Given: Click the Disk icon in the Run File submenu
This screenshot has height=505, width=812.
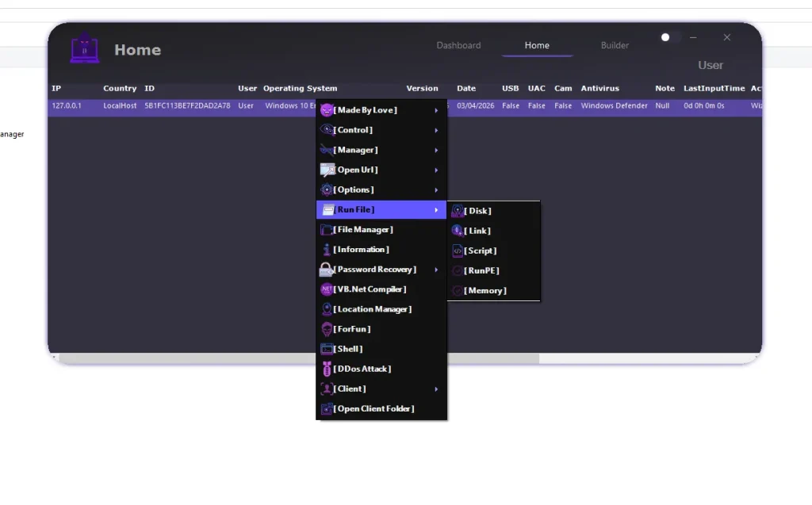Looking at the screenshot, I should point(457,210).
